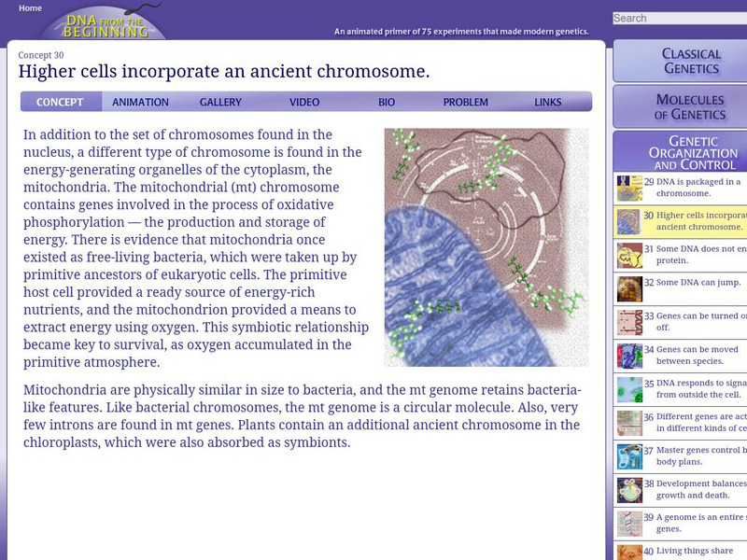
Task: Open thumbnail for concept 37 Master genes control
Action: (629, 456)
